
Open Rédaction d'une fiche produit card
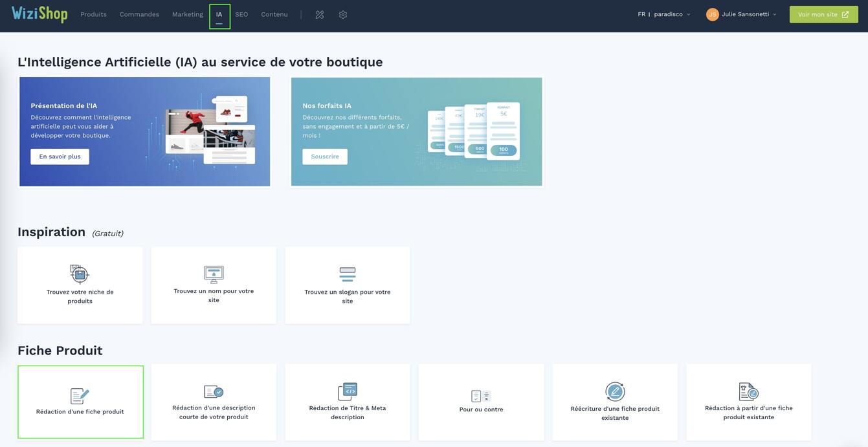point(80,402)
